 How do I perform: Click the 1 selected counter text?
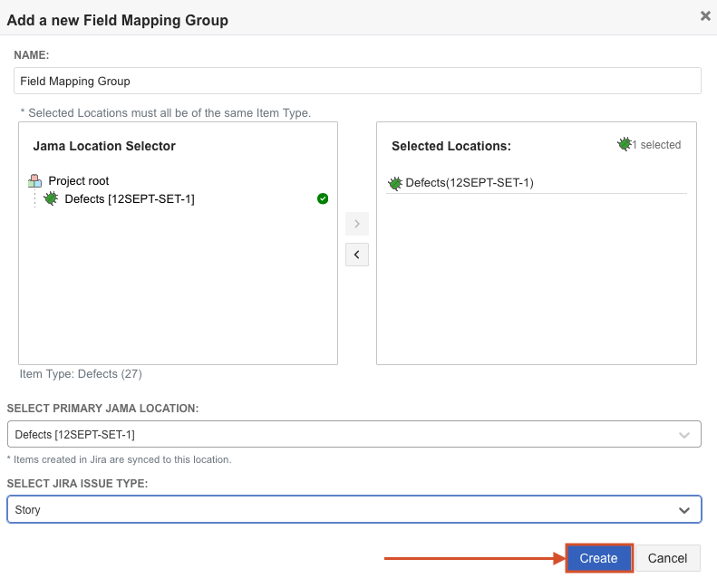coord(656,145)
